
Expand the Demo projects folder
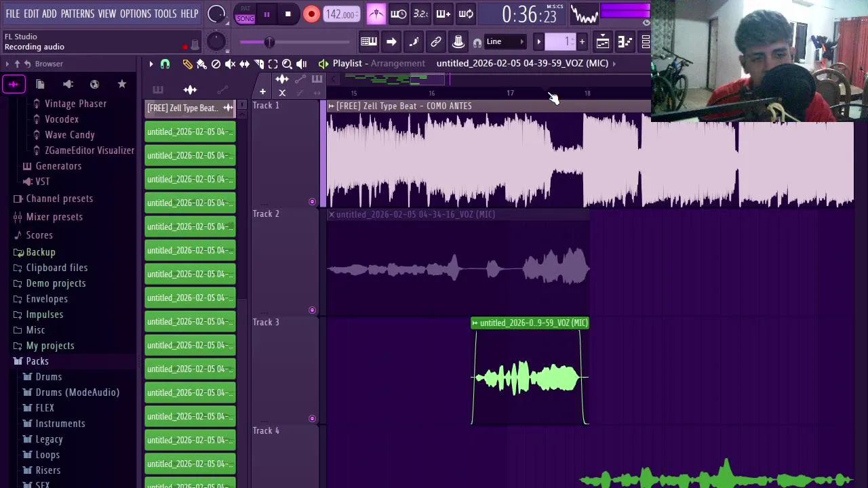(56, 283)
